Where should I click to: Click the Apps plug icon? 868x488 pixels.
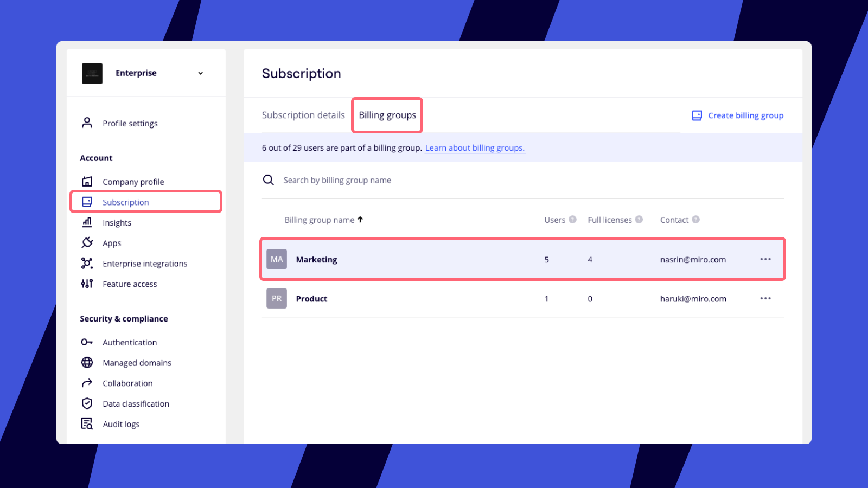[x=87, y=243]
